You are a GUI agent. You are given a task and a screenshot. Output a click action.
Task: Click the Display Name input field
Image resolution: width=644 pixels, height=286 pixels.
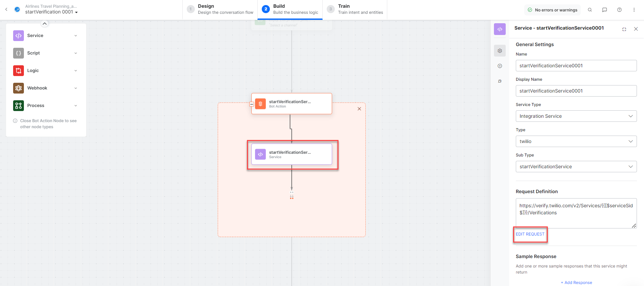click(x=576, y=91)
